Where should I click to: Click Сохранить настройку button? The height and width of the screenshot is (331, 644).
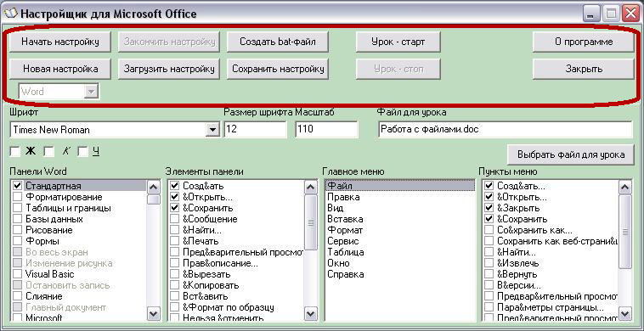point(278,69)
